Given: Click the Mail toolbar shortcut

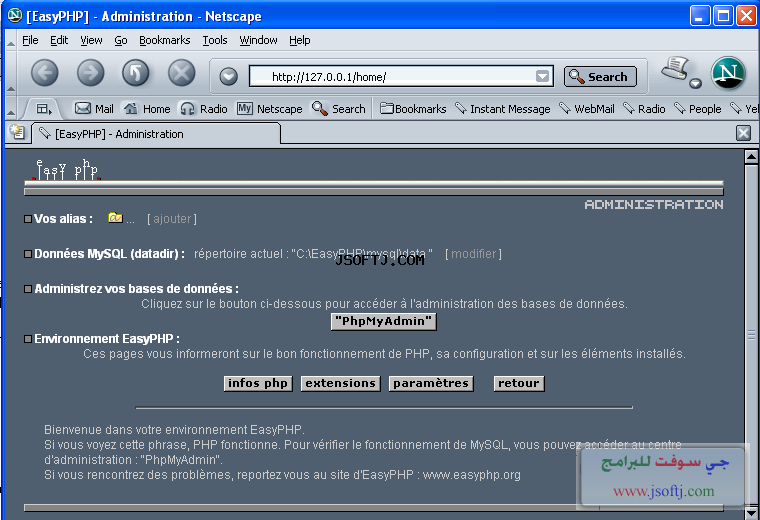Looking at the screenshot, I should [x=94, y=109].
